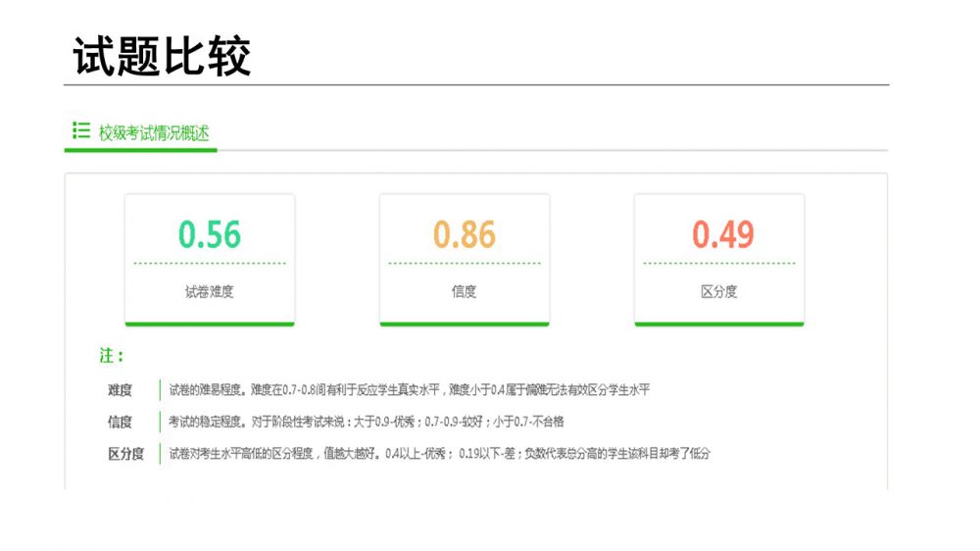Click the green bar under 试卷难度 card
This screenshot has height=551, width=980.
pos(210,323)
